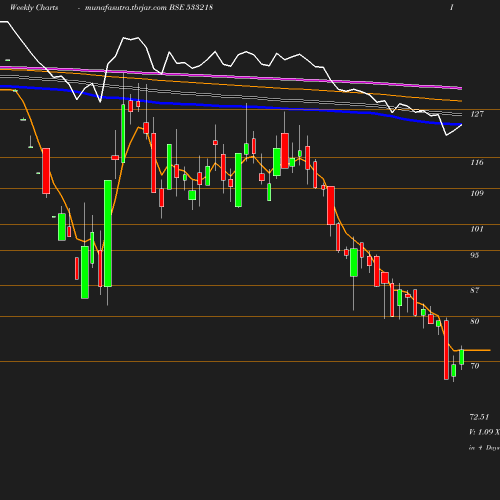Viewport: 500px width, 500px height.
Task: Click the price axis label 116
Action: pyautogui.click(x=477, y=162)
